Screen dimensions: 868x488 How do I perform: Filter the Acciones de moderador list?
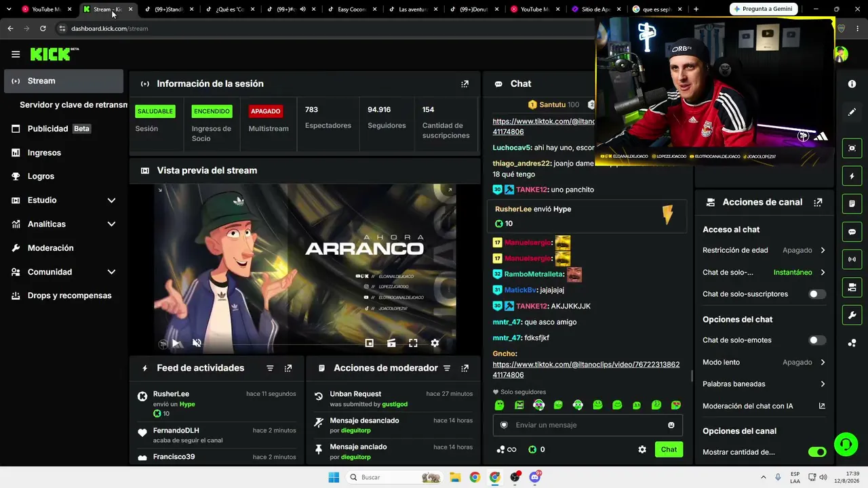(447, 368)
